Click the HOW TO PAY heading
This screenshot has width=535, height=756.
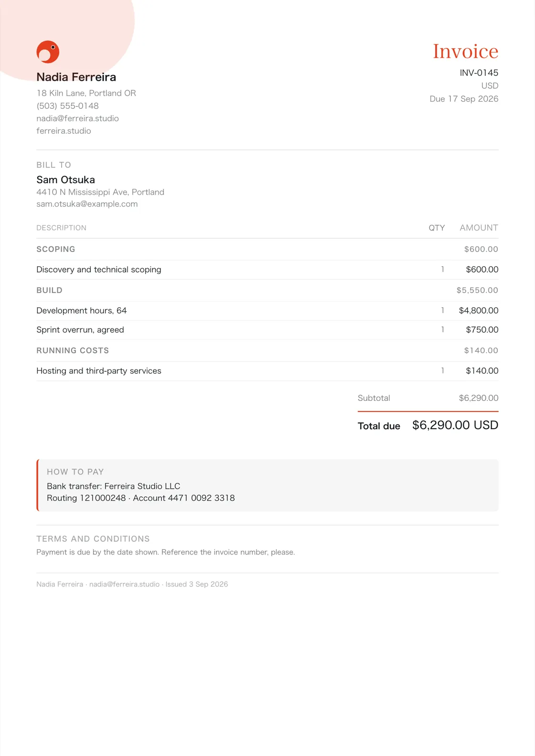(75, 472)
